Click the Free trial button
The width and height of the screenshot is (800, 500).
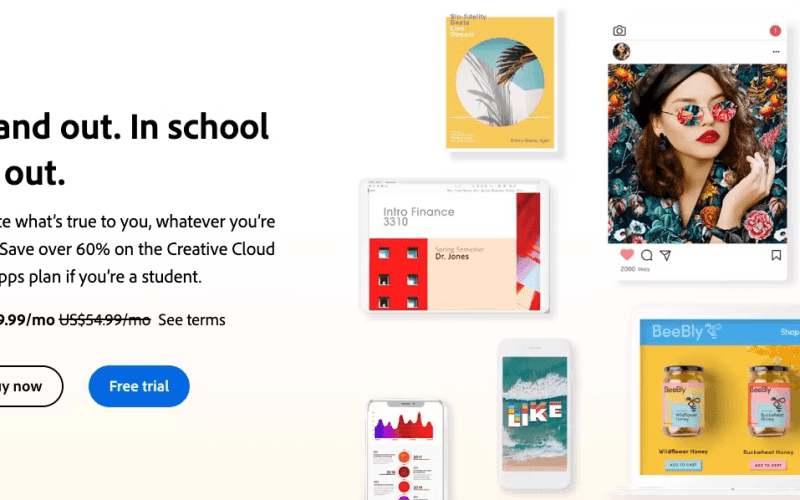[x=139, y=386]
